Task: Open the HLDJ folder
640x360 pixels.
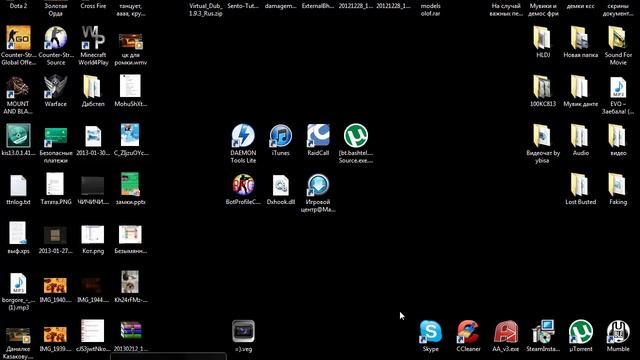Action: coord(543,38)
